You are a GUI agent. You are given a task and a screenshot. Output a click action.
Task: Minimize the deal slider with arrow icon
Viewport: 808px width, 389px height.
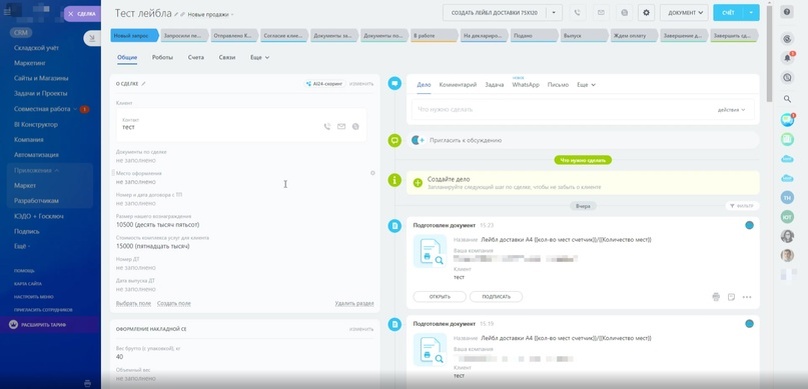coord(92,38)
